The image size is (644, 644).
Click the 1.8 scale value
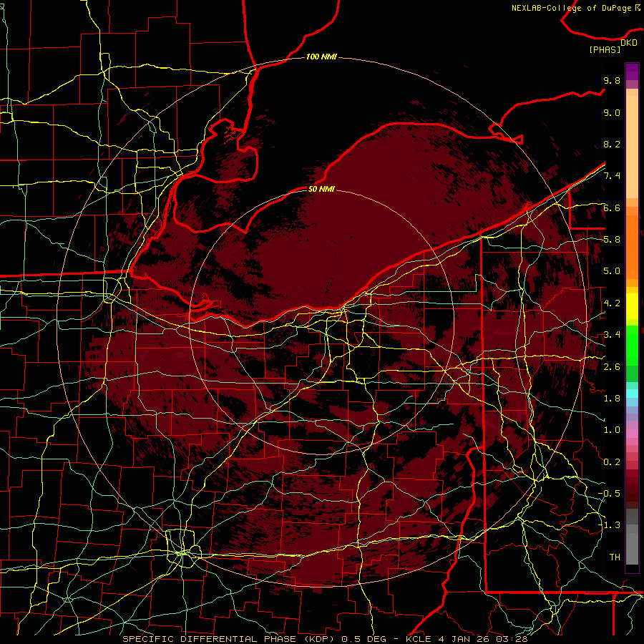[612, 399]
